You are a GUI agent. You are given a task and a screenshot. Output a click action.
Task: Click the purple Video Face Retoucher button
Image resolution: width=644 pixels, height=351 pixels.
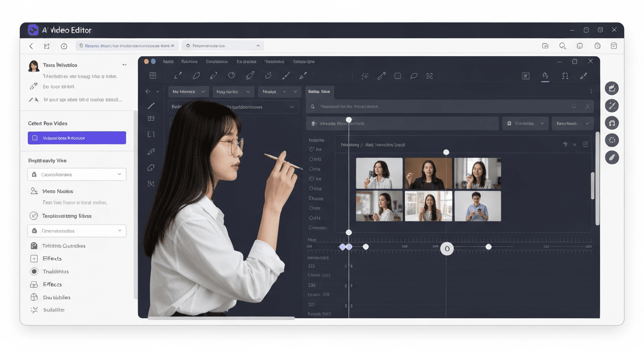point(76,138)
